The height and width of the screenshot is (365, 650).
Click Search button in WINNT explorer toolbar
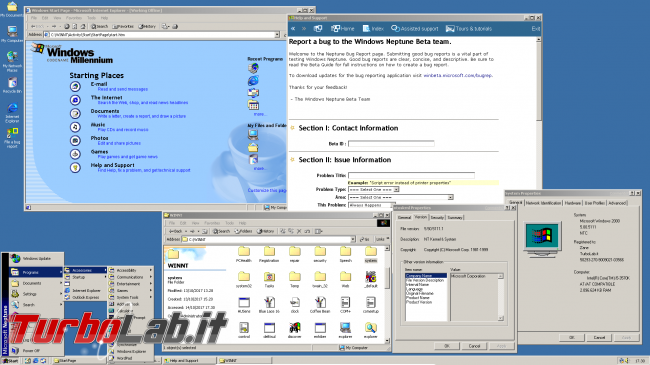pos(221,231)
